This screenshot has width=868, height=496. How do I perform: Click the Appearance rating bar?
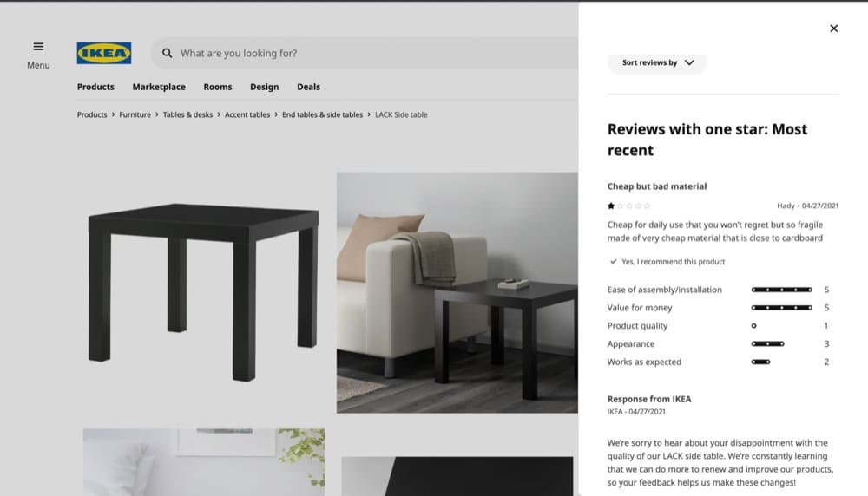(768, 344)
